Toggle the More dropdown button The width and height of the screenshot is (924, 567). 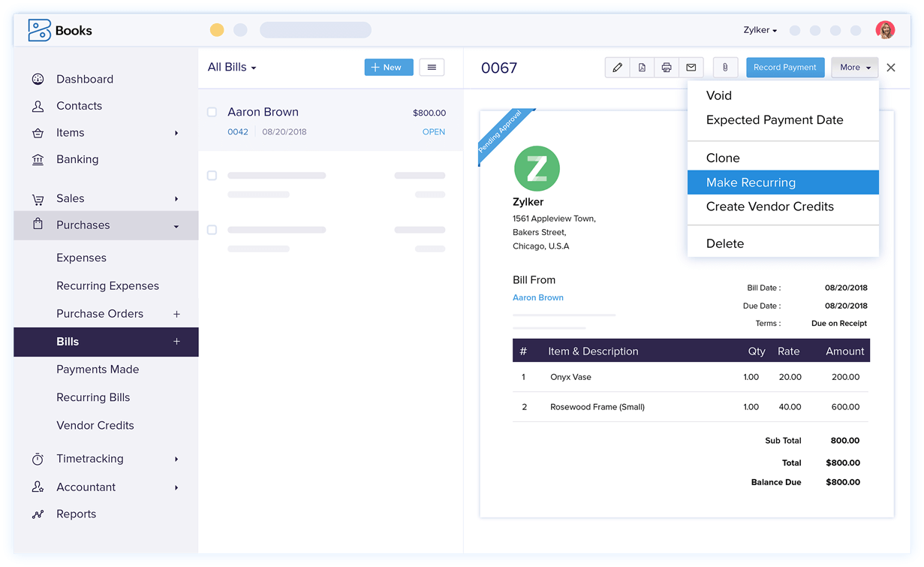point(855,68)
